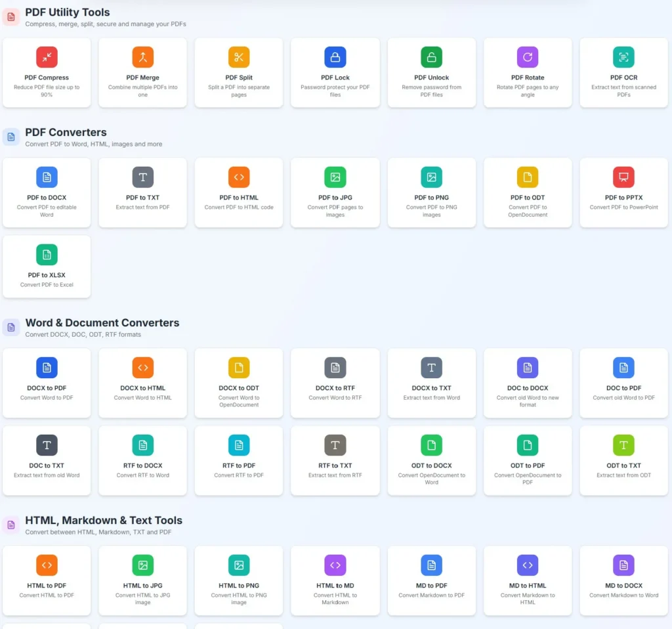Click the "Word & Document Converters" heading
The image size is (672, 629).
[102, 322]
